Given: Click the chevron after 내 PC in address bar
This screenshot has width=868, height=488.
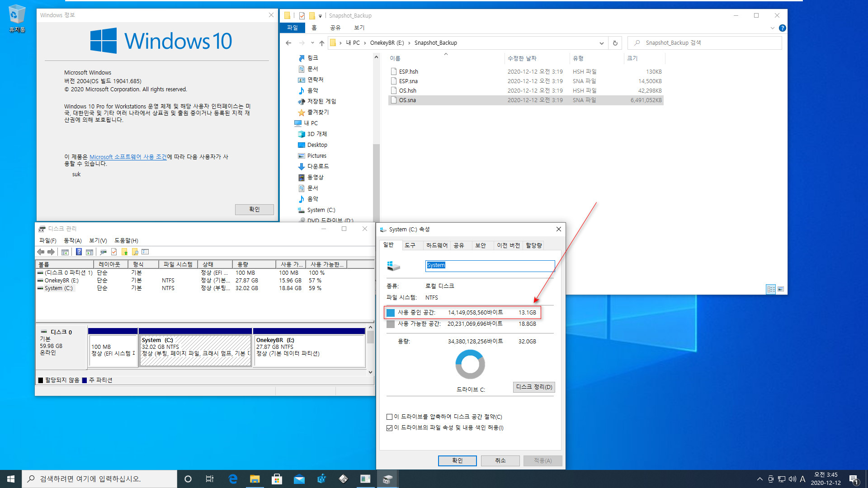Looking at the screenshot, I should tap(365, 43).
